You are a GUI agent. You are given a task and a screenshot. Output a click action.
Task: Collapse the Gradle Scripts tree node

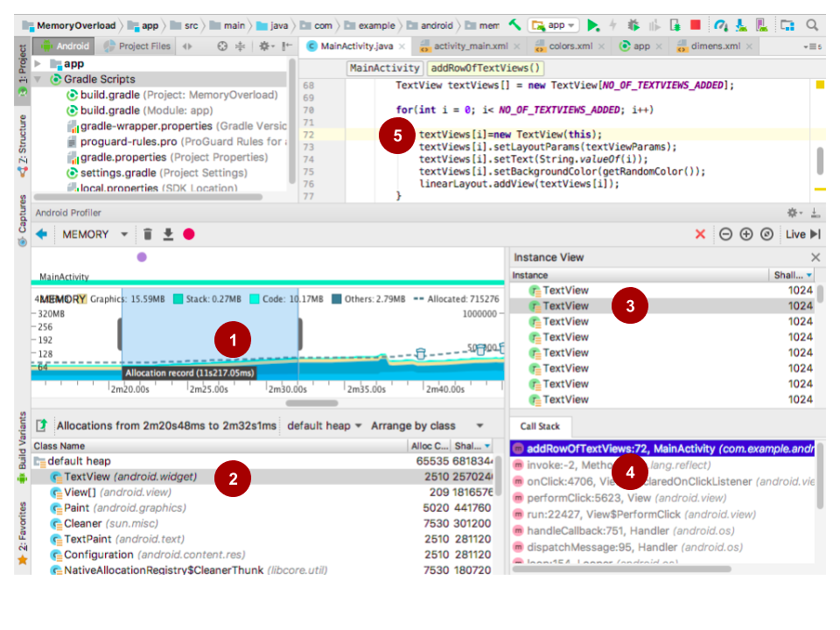pos(38,80)
